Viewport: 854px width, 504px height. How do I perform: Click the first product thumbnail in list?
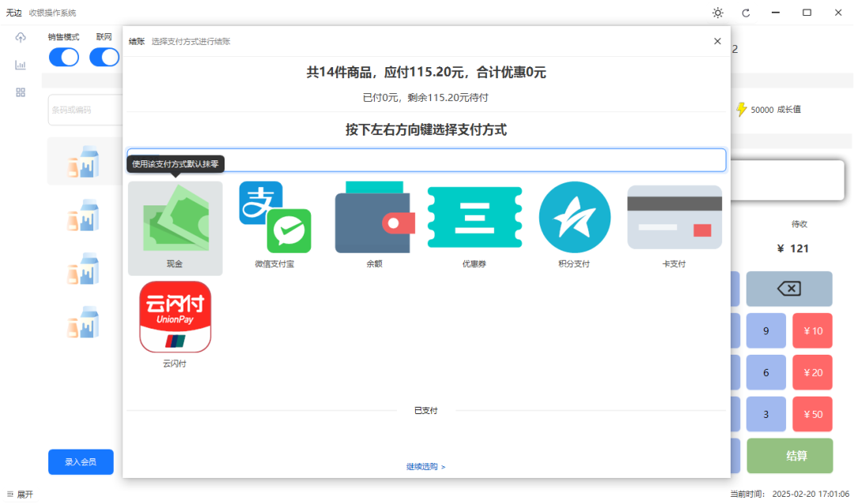(83, 162)
